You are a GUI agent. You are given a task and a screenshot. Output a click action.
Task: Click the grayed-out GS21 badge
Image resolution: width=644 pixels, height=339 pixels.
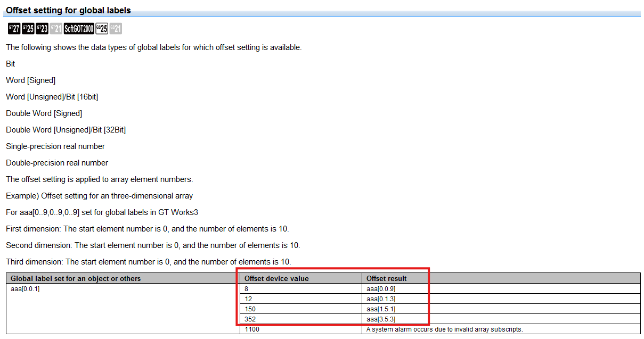pos(115,29)
